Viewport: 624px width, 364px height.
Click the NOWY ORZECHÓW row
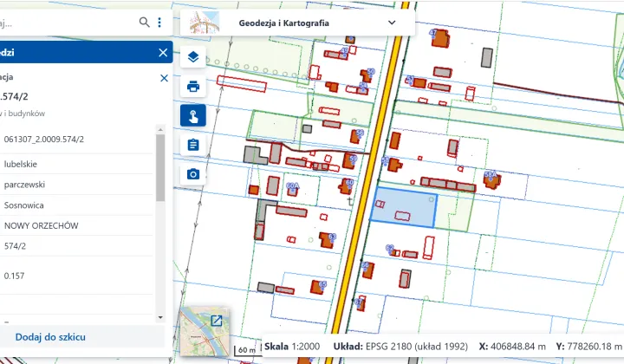click(76, 225)
